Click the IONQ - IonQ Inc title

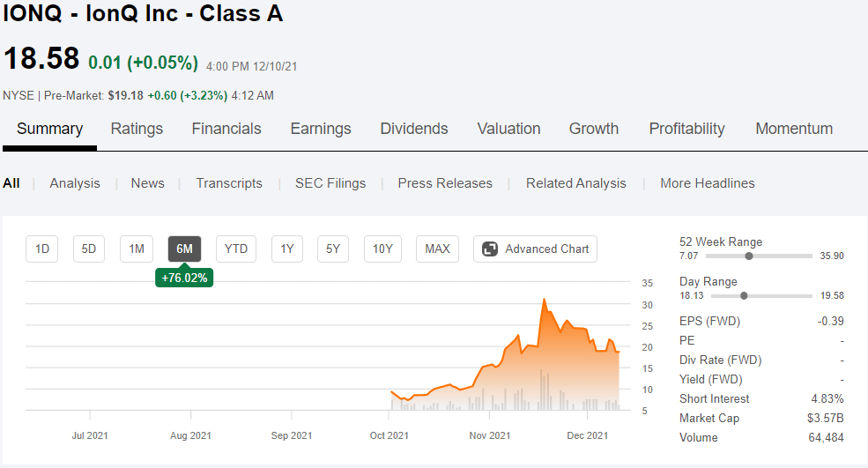pos(143,13)
